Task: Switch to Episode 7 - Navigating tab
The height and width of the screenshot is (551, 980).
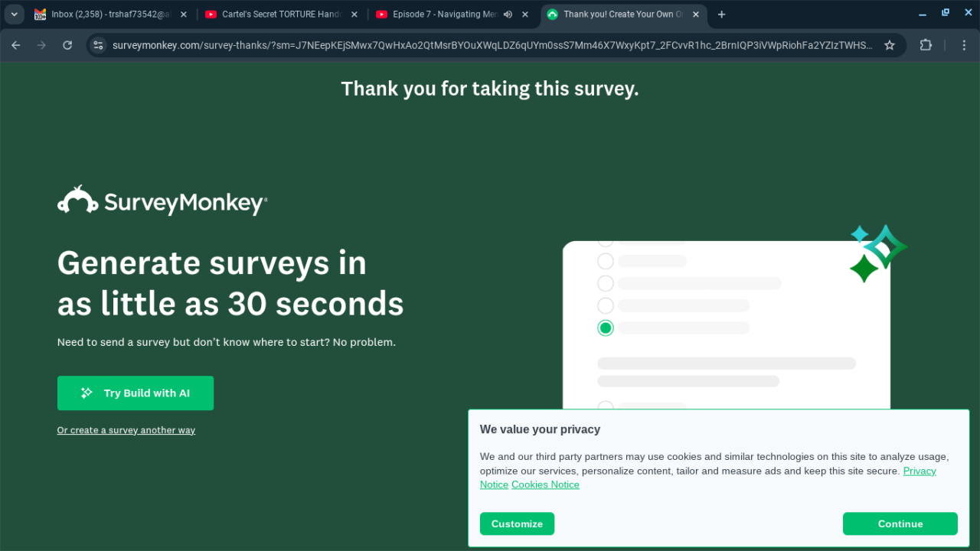Action: click(x=440, y=15)
